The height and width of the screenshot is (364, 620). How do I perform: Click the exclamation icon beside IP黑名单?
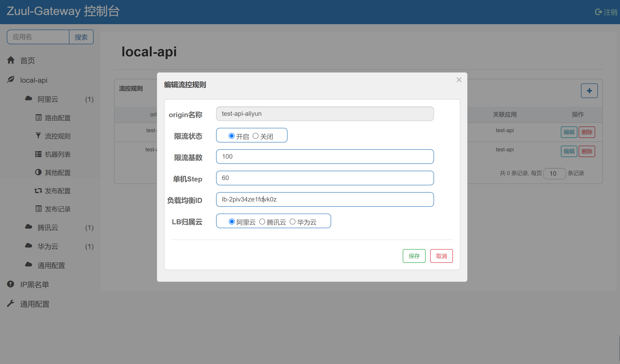pos(10,284)
